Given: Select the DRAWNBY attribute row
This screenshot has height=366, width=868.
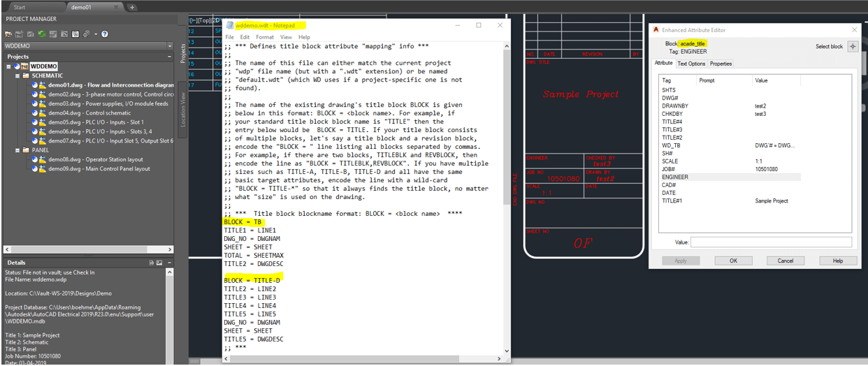Looking at the screenshot, I should (730, 106).
